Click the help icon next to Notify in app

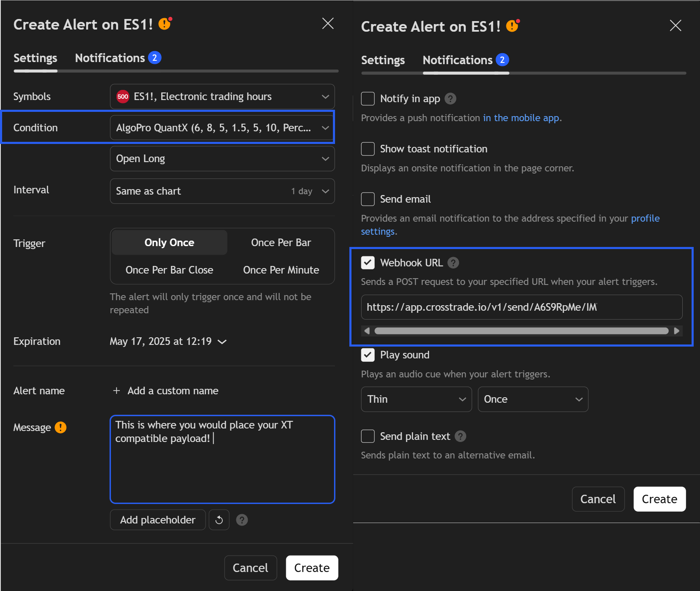pyautogui.click(x=450, y=98)
